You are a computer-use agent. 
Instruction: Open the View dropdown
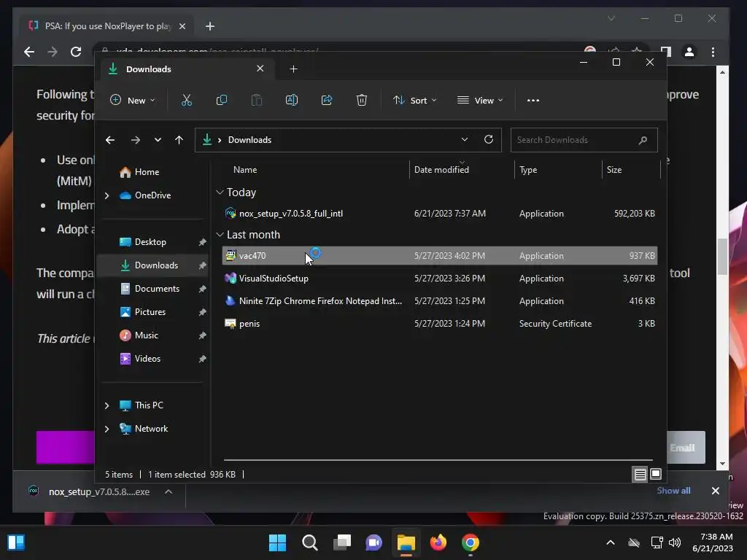(x=480, y=101)
